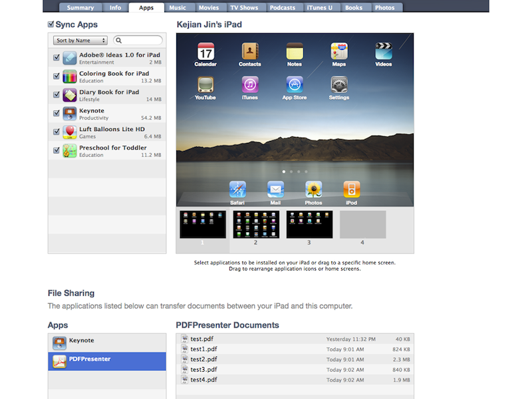Click the Calendar app icon on iPad screen
Viewport: 532px width, 399px height.
205,52
